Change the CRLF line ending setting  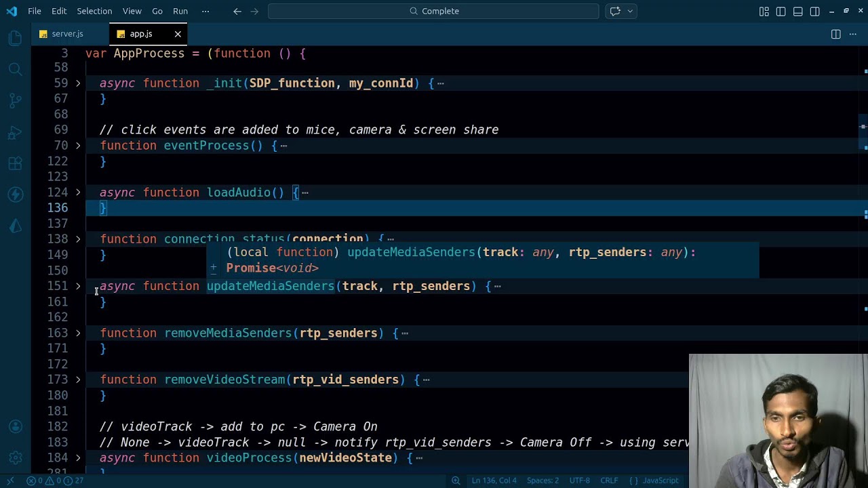point(609,481)
